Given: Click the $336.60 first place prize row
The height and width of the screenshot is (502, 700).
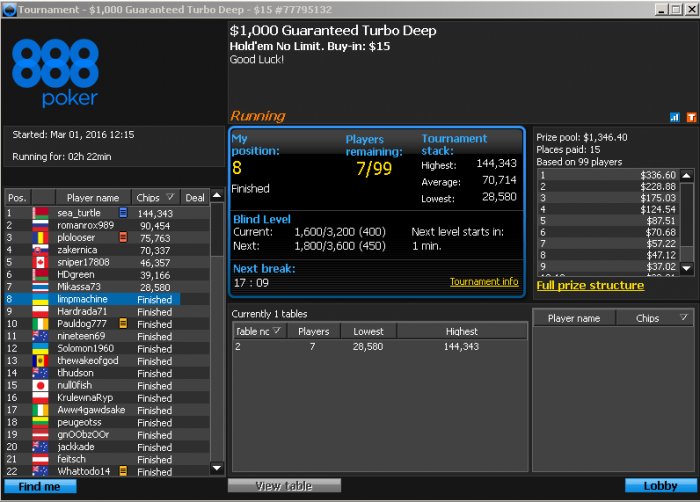Looking at the screenshot, I should pyautogui.click(x=608, y=175).
